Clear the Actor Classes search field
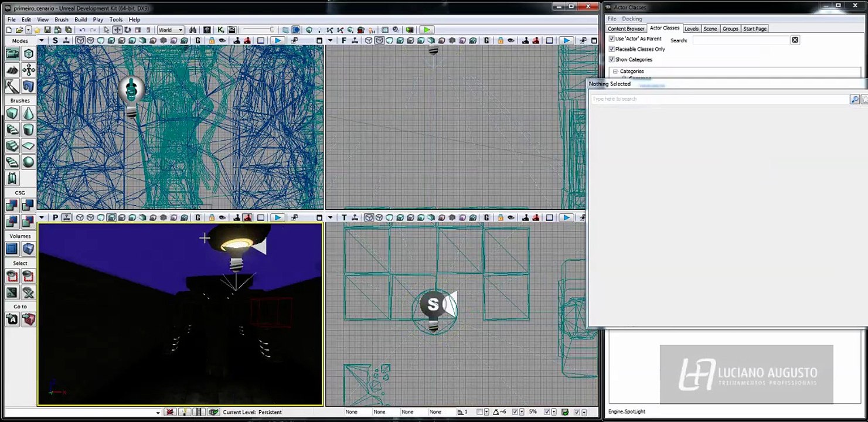The height and width of the screenshot is (422, 868). (795, 40)
